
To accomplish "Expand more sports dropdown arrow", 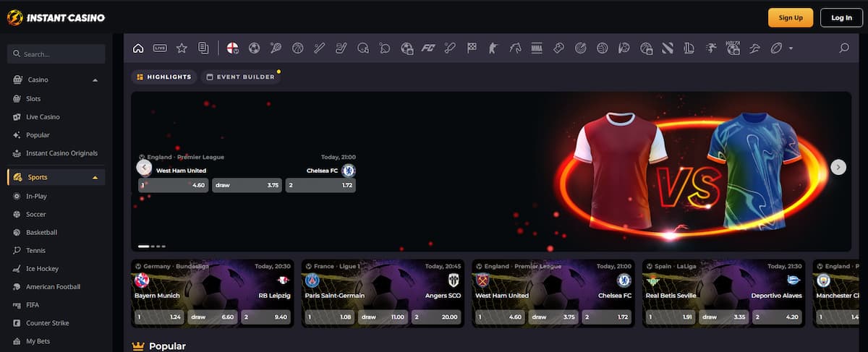I will [x=791, y=48].
